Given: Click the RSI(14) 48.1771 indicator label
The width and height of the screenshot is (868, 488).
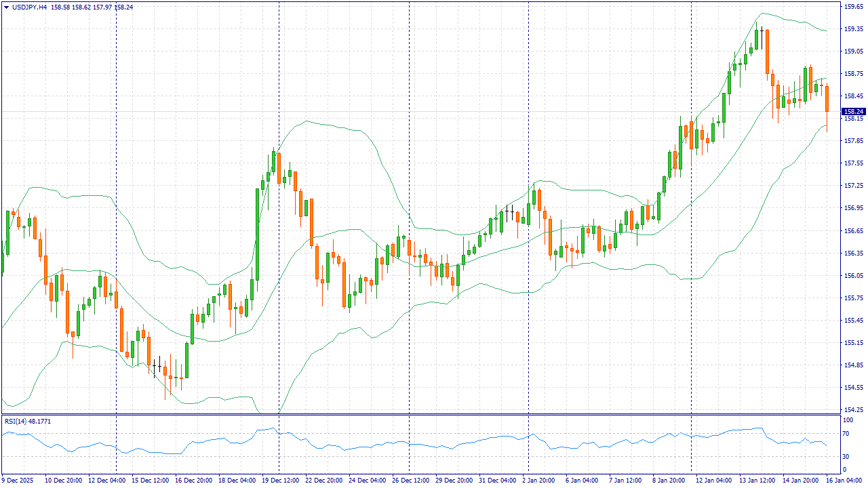Looking at the screenshot, I should click(x=28, y=421).
